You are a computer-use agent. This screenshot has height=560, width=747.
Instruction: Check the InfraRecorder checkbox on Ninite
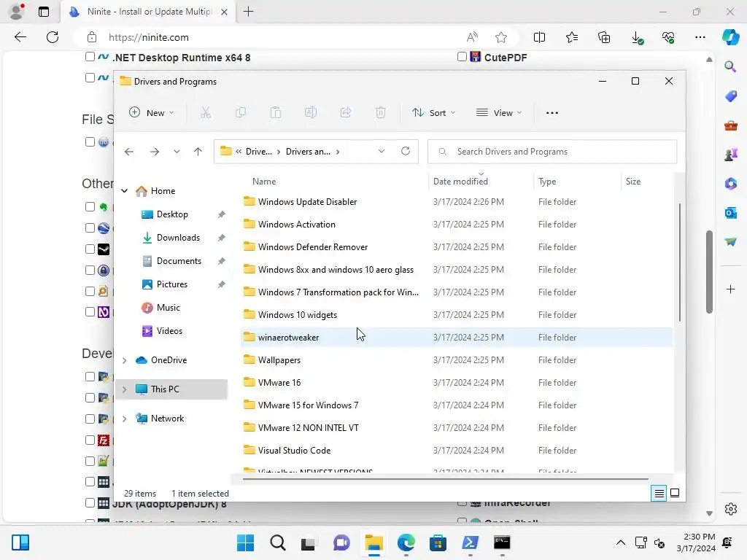point(462,503)
